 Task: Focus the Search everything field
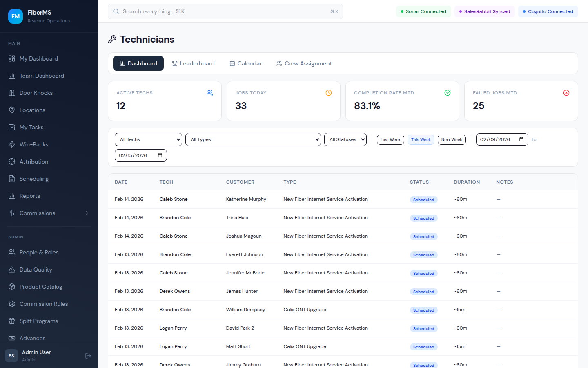point(225,11)
